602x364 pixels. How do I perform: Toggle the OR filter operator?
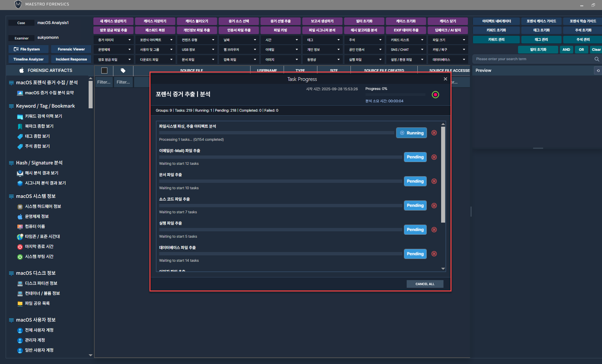[581, 49]
